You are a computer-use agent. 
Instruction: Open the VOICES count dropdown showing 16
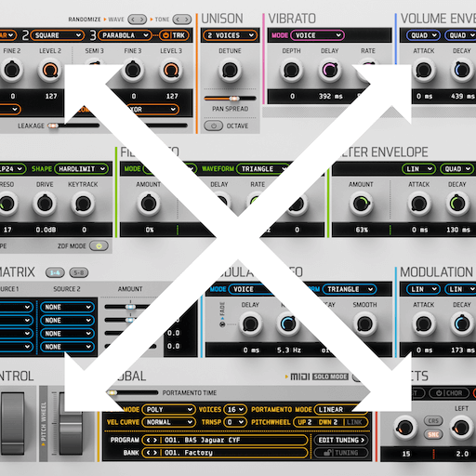click(x=235, y=410)
